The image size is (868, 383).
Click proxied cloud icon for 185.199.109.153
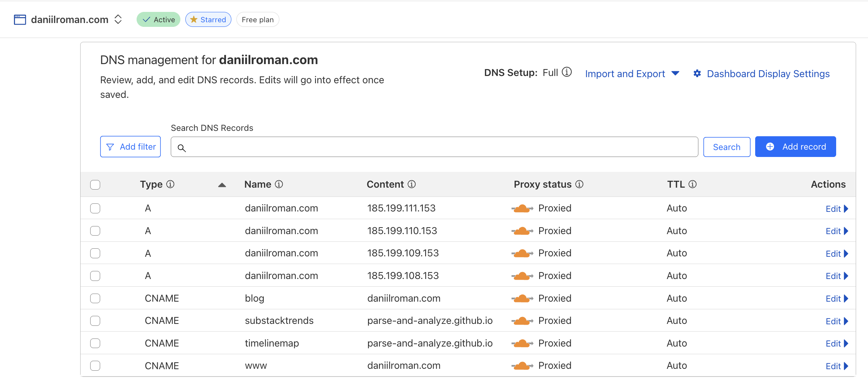[522, 253]
